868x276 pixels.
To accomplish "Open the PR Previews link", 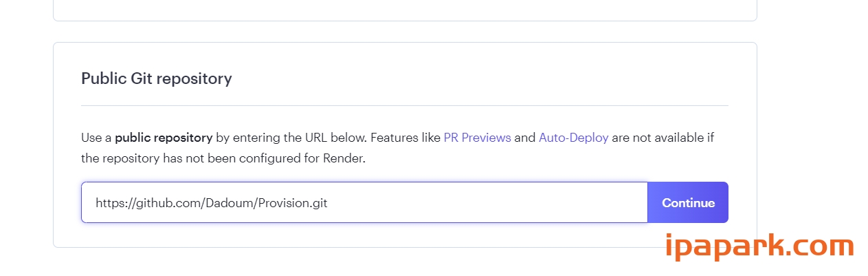I will 477,138.
